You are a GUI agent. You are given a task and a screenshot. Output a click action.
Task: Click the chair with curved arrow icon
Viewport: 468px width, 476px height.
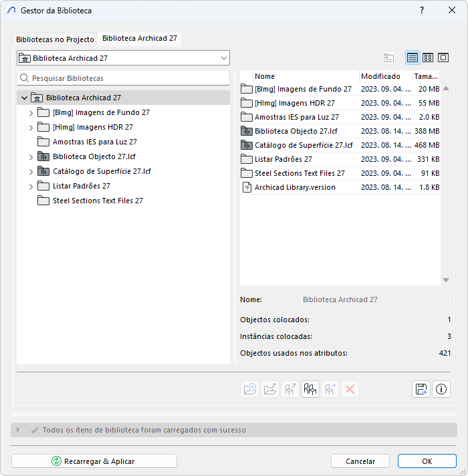point(290,389)
